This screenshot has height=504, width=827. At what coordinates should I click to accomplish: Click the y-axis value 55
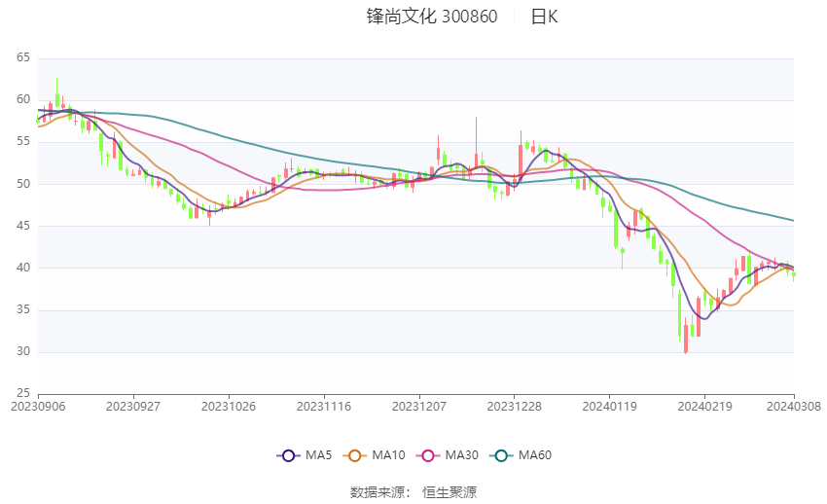23,141
